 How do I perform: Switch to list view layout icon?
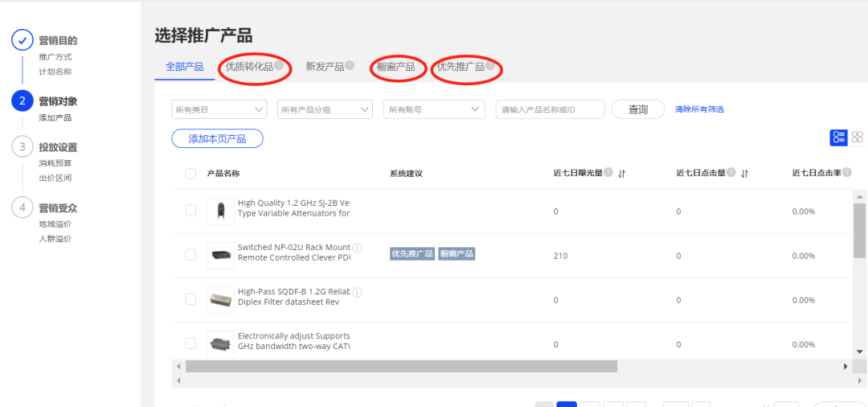pyautogui.click(x=838, y=138)
